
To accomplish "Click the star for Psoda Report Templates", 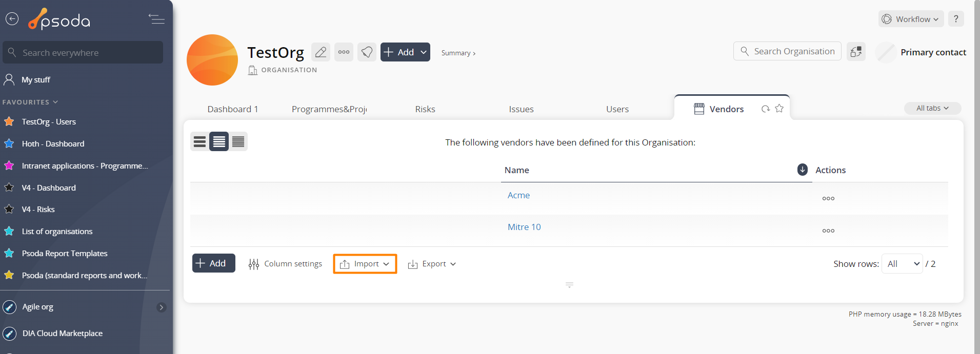I will pos(9,253).
